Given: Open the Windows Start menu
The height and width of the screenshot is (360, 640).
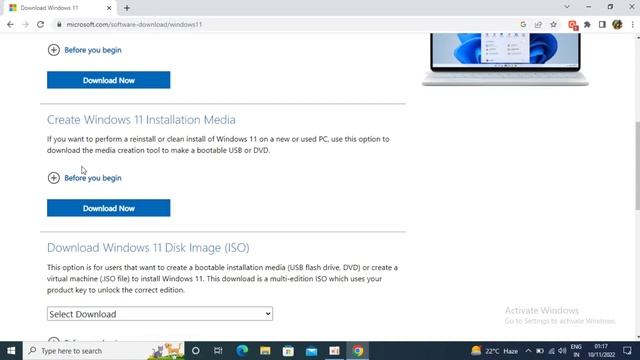Looking at the screenshot, I should [11, 351].
